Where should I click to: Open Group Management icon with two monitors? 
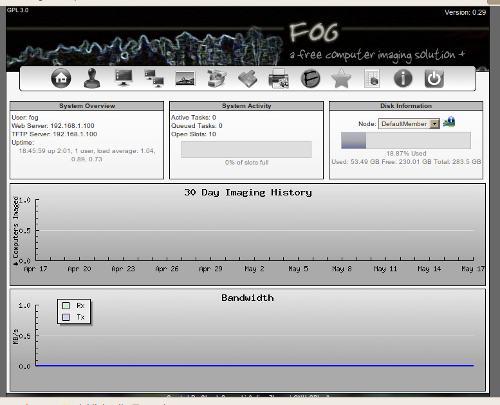click(x=154, y=78)
